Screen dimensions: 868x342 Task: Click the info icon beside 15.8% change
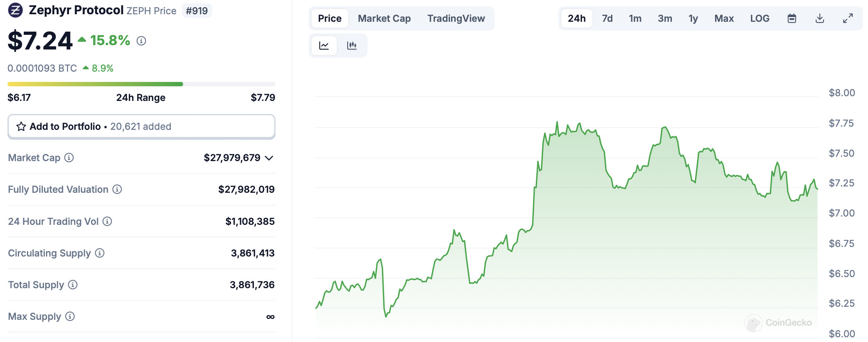(x=141, y=41)
